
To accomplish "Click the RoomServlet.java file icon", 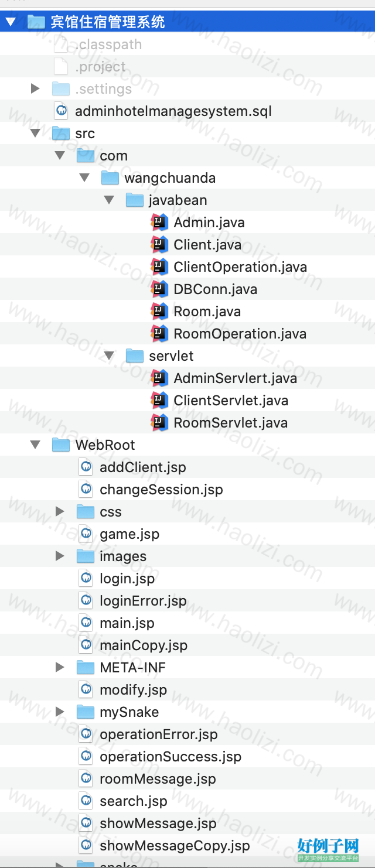I will click(x=159, y=423).
